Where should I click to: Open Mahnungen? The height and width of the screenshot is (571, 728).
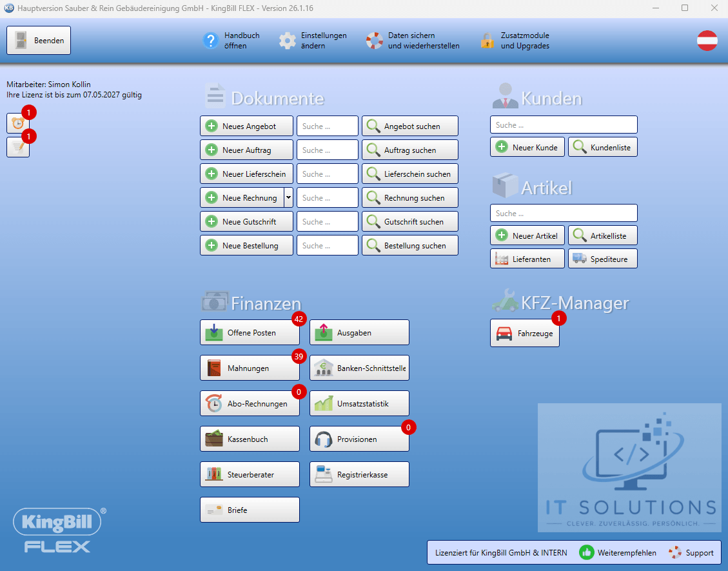250,368
